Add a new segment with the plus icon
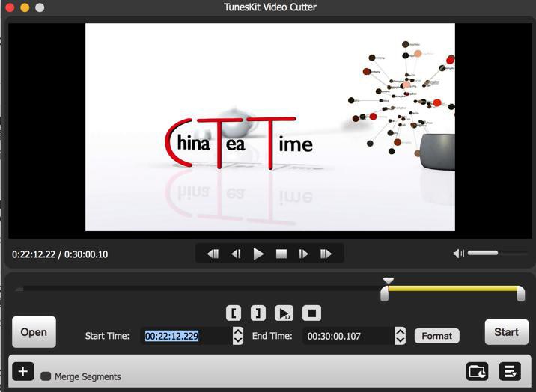Screen dimensions: 536x392 click(23, 371)
